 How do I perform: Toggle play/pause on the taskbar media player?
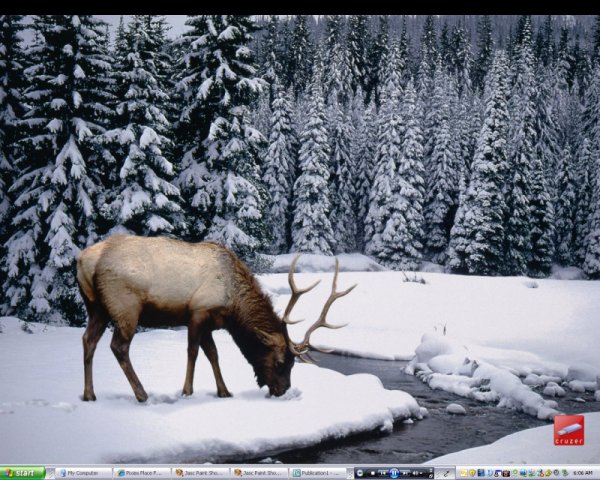point(393,473)
